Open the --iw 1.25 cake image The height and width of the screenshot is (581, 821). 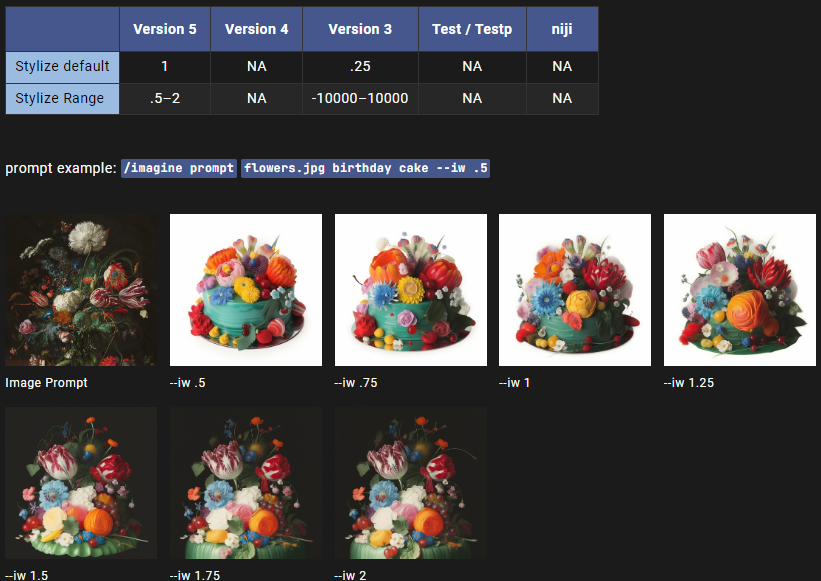pos(740,290)
